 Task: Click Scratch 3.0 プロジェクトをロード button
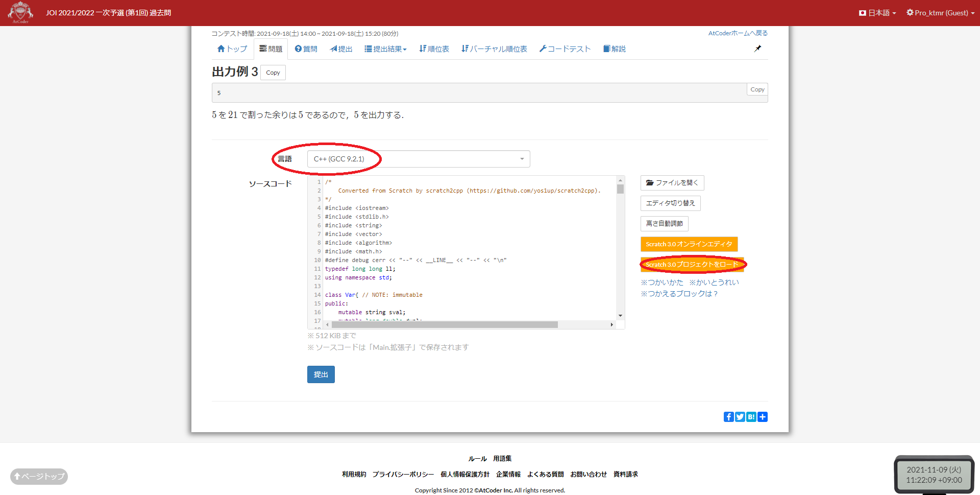click(692, 265)
